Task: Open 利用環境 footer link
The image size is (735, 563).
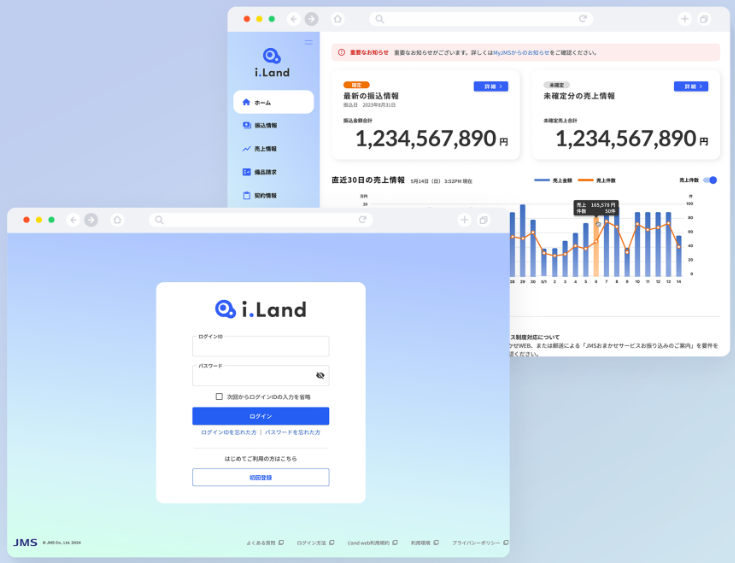Action: point(425,543)
